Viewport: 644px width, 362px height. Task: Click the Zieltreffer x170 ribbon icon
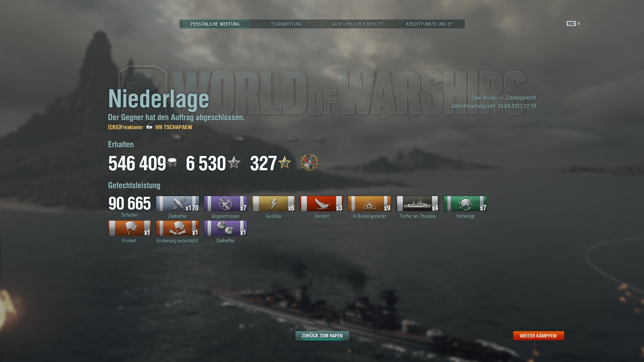click(x=177, y=204)
